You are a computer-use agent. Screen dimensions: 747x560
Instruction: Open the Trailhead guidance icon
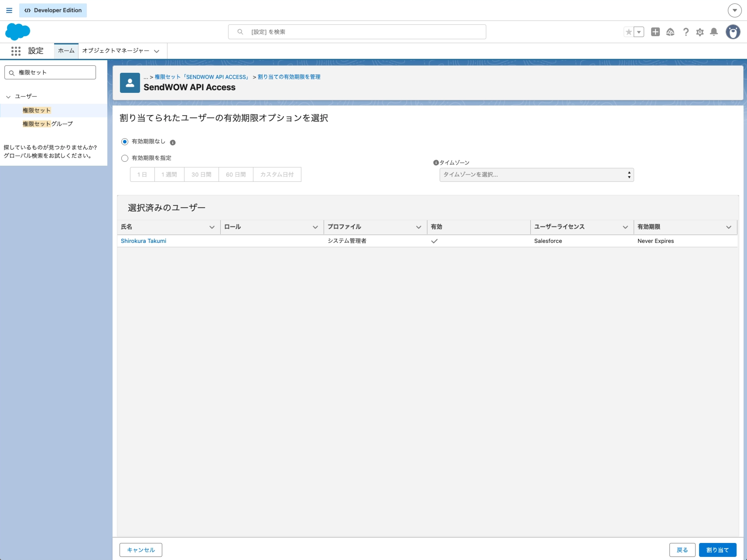point(670,32)
